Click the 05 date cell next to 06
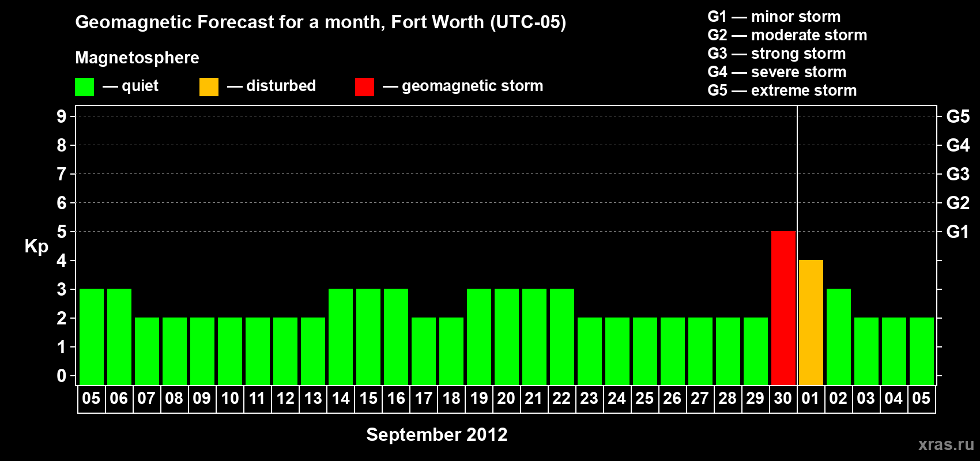Image resolution: width=980 pixels, height=461 pixels. point(91,399)
